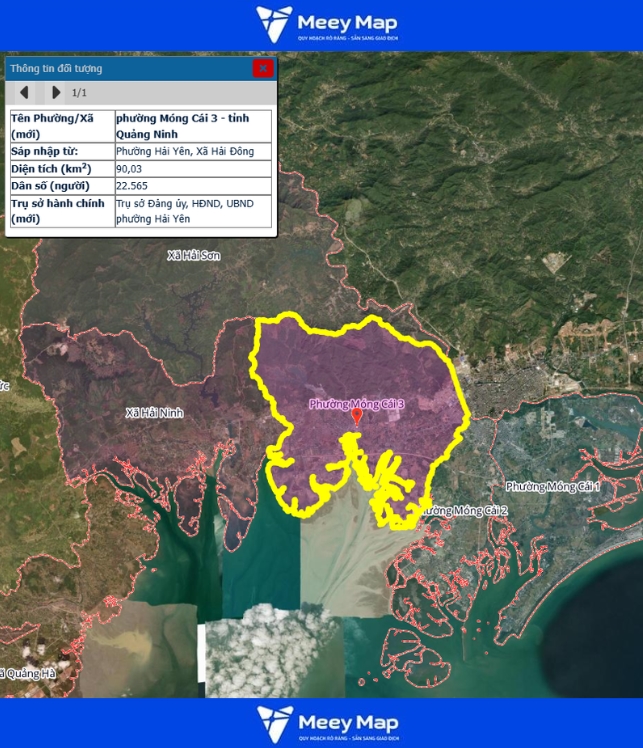
Task: Select the Xã Hải Sơn map label
Action: coord(194,256)
